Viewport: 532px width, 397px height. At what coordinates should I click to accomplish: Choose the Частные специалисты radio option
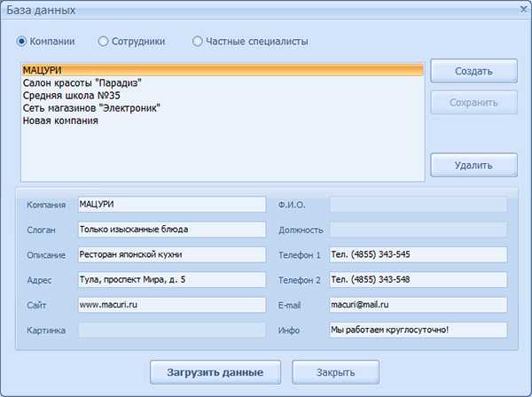198,41
